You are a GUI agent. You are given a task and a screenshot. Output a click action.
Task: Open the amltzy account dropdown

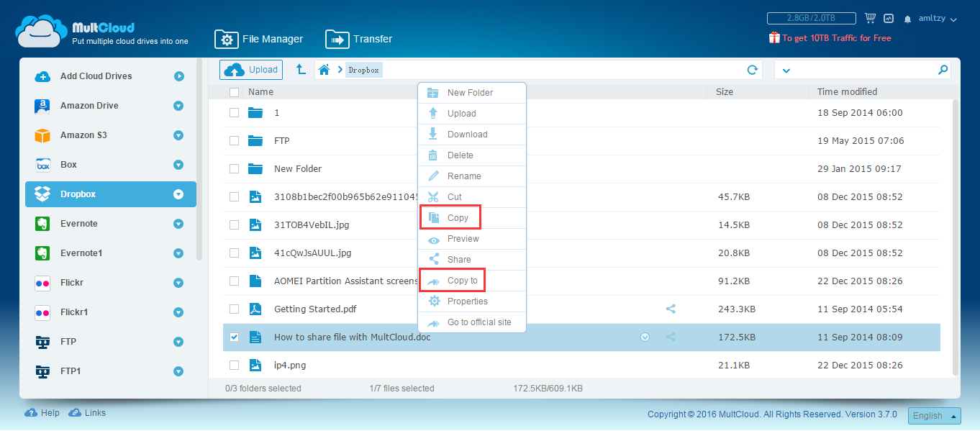click(x=938, y=19)
